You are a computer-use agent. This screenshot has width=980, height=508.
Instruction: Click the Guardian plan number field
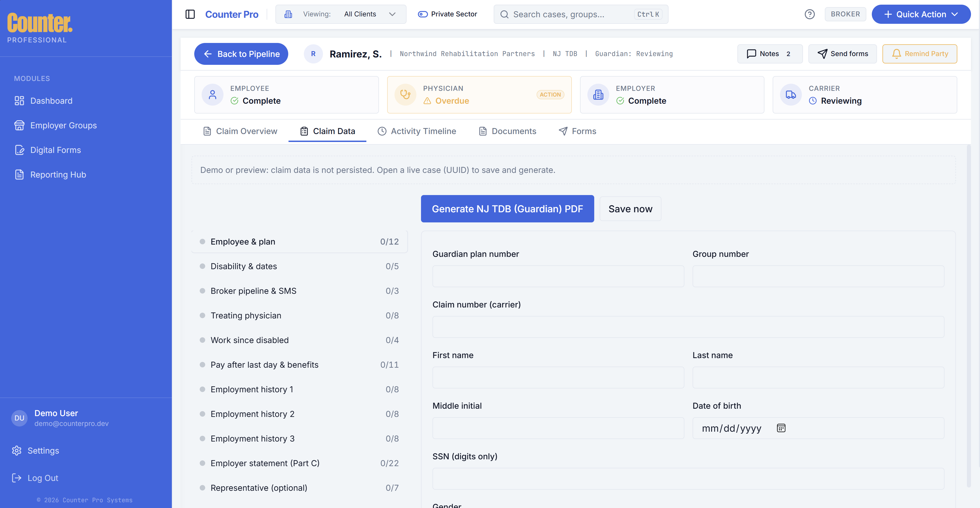click(x=558, y=276)
